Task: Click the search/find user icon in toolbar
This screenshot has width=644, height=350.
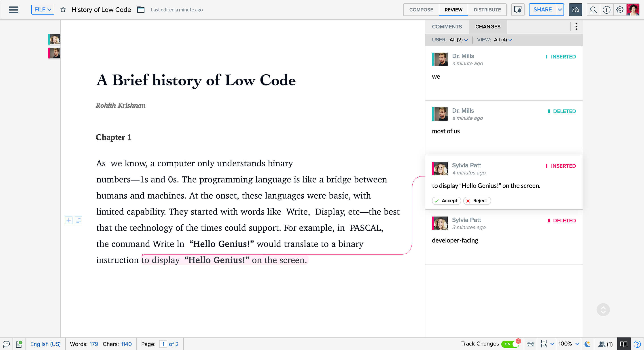Action: coord(593,9)
